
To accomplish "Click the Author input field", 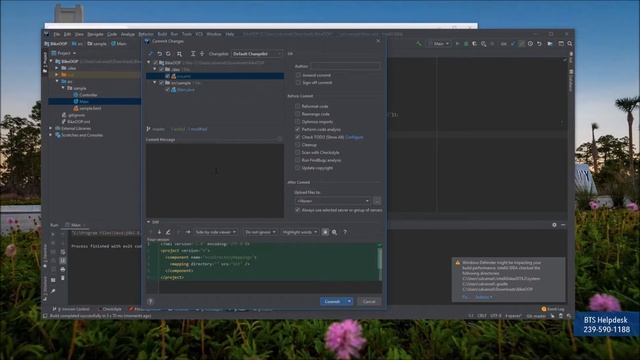I will point(346,66).
